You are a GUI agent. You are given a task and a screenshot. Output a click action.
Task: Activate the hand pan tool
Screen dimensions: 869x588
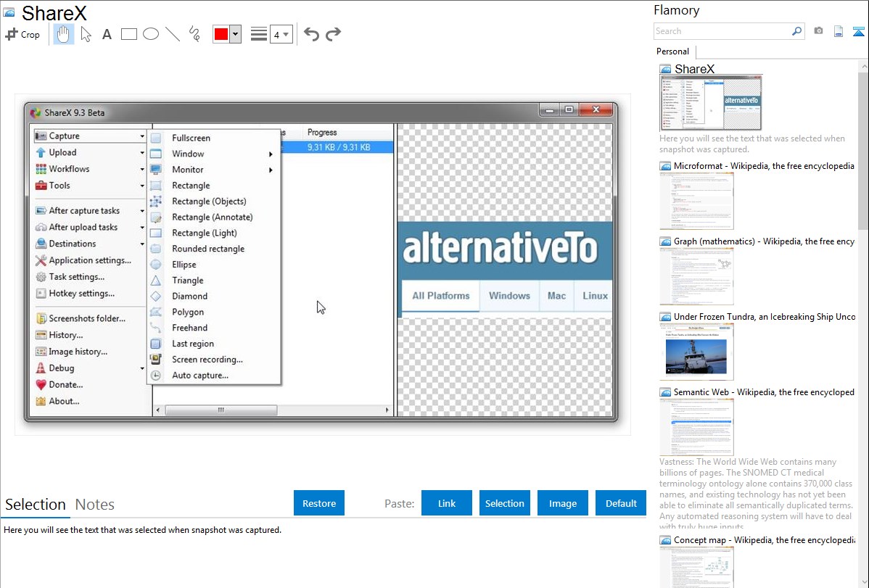(x=63, y=34)
